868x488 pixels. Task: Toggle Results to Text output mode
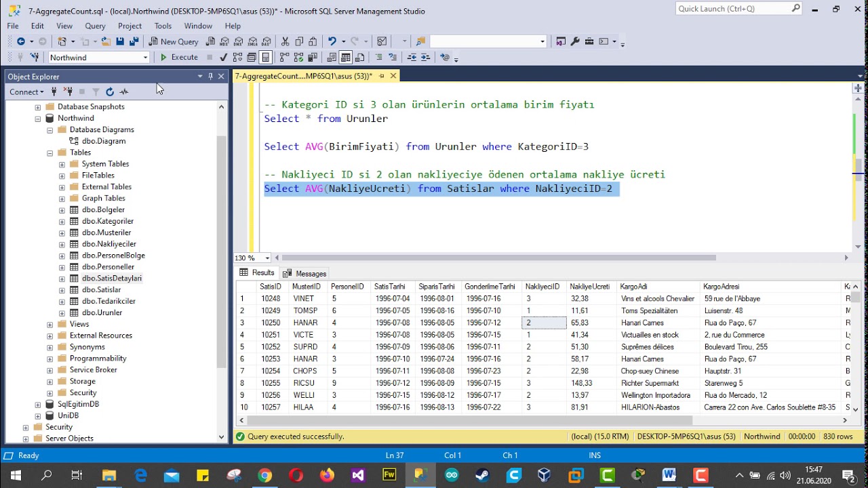point(332,58)
